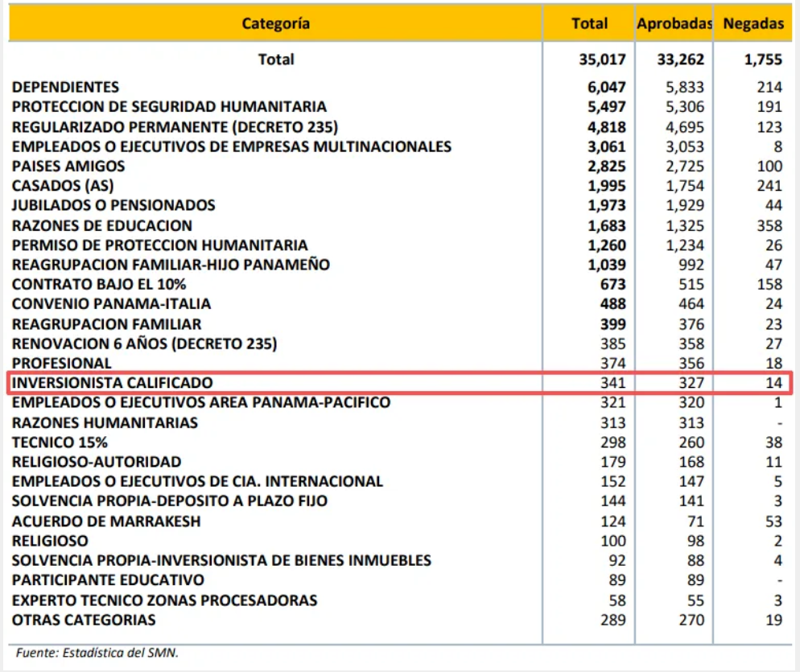Click the 358 denied value for education

coord(769,225)
